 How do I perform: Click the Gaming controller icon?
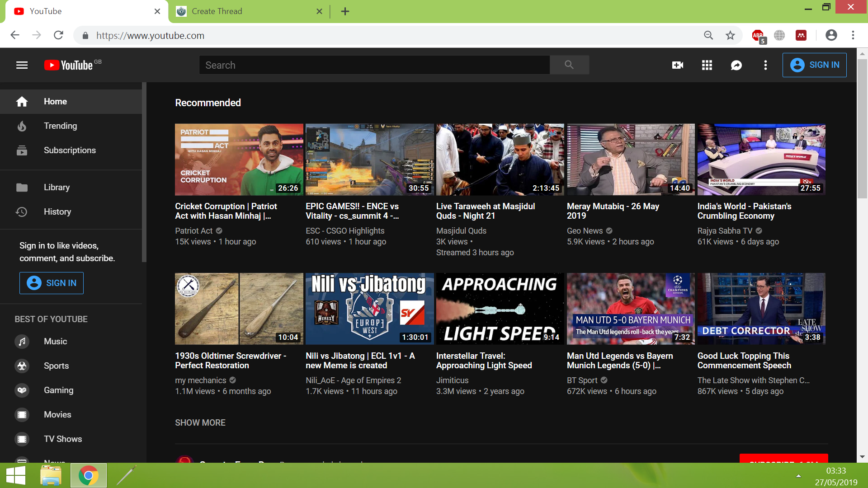pos(22,390)
